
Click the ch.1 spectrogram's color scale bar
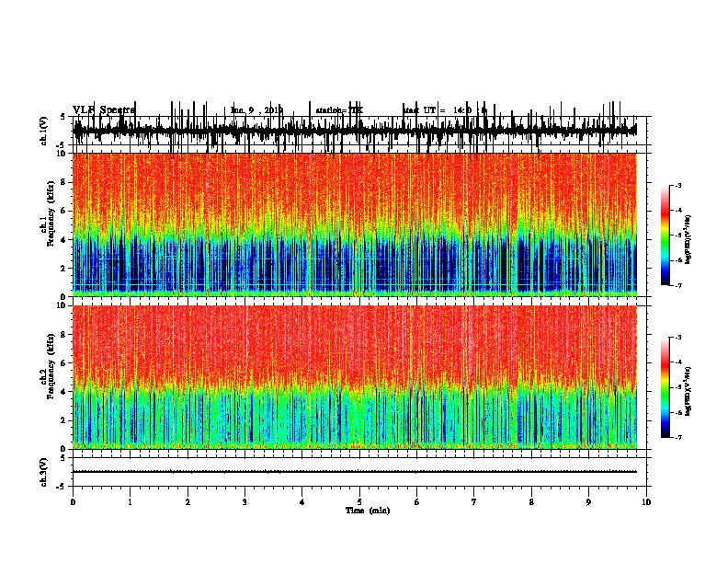665,236
